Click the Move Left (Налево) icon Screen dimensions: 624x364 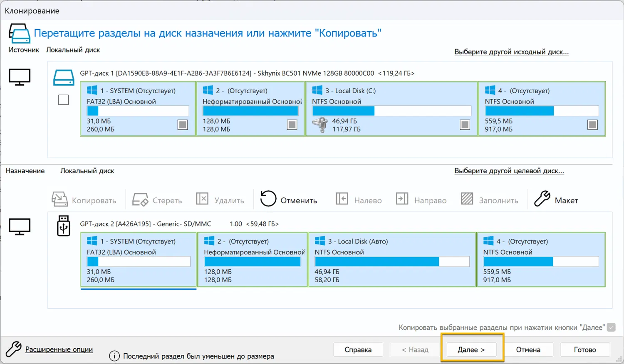click(342, 199)
